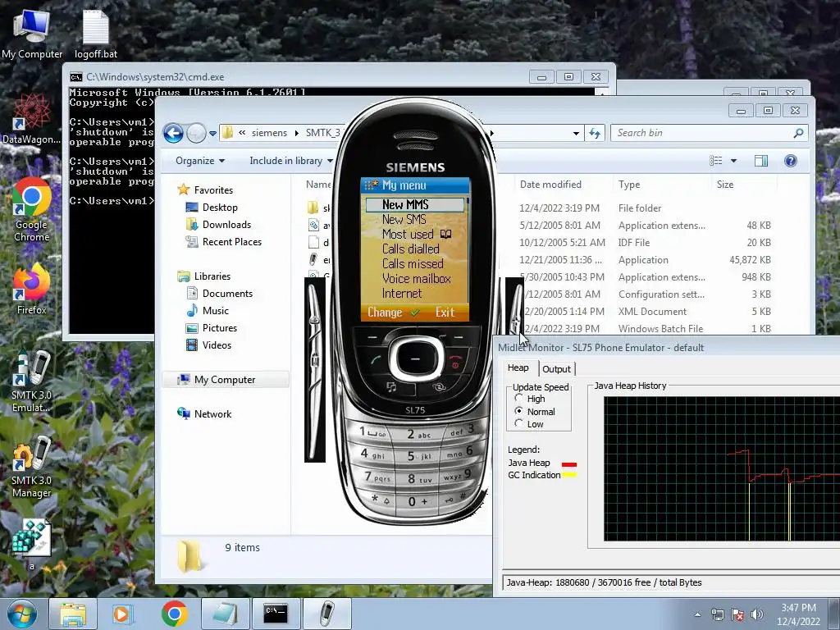The image size is (840, 630).
Task: Open the cmd.exe taskbar button
Action: pyautogui.click(x=276, y=614)
